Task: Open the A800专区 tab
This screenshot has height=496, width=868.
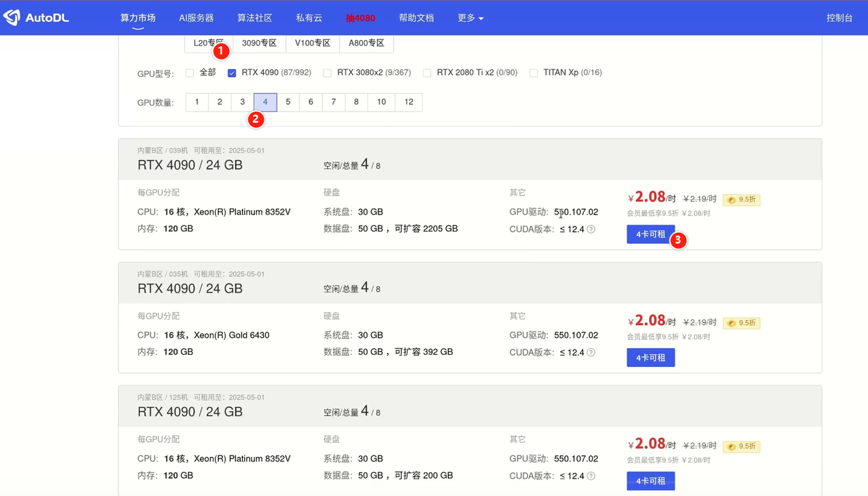Action: (366, 43)
